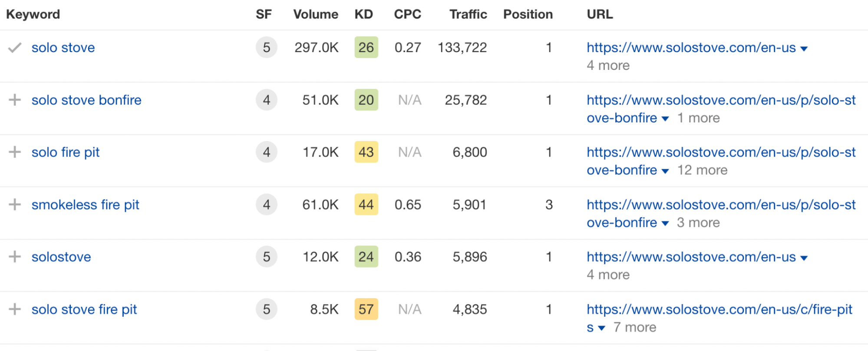This screenshot has width=868, height=351.
Task: Toggle the add marker on "solo fire pit" row
Action: point(15,152)
